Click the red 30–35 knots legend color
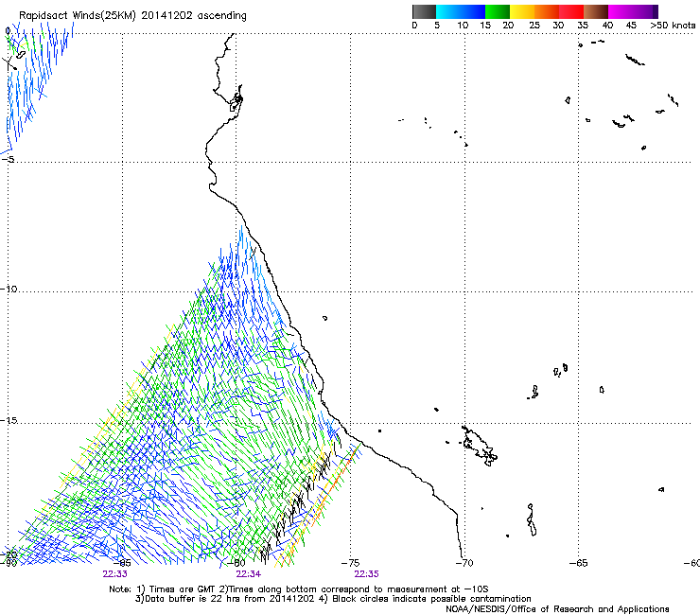The width and height of the screenshot is (700, 615). tap(571, 11)
